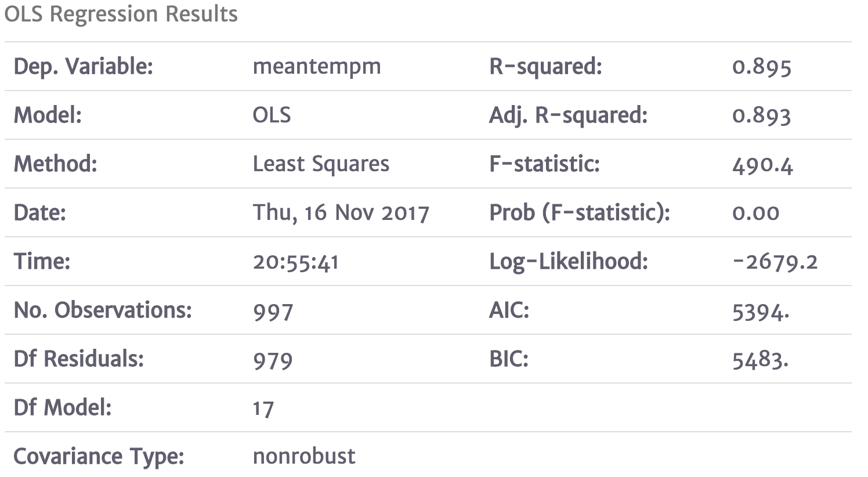The image size is (868, 477).
Task: Click the nonrobust covariance type value
Action: pos(304,457)
